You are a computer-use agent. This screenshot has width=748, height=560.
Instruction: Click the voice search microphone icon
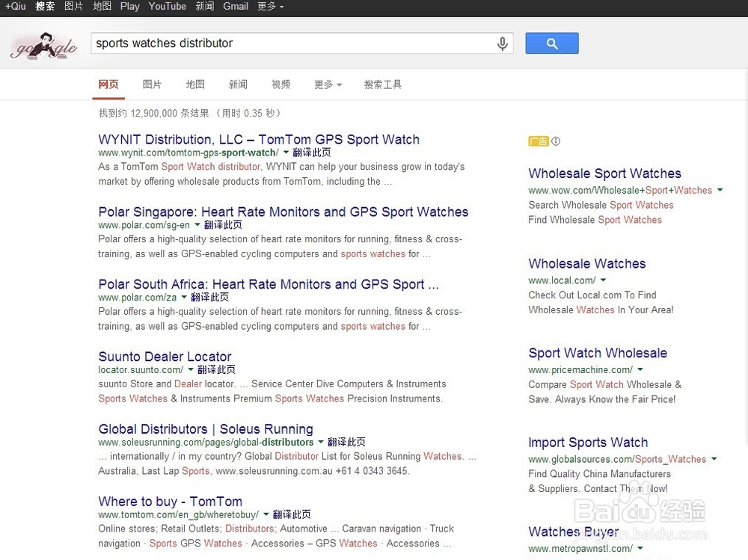503,43
